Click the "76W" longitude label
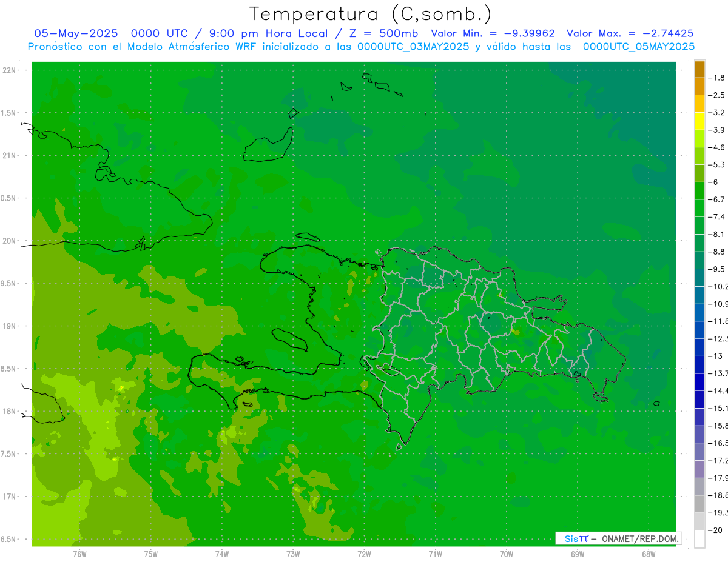728x562 pixels. pos(79,554)
